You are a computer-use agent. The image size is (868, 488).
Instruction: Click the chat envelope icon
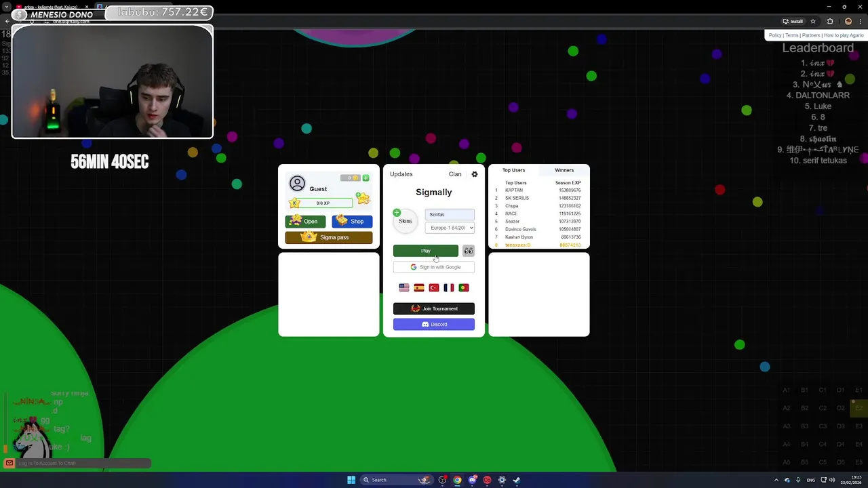9,463
